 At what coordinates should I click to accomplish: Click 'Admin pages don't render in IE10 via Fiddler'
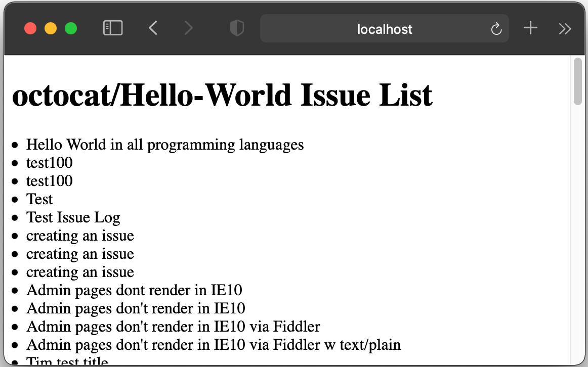[x=173, y=327]
